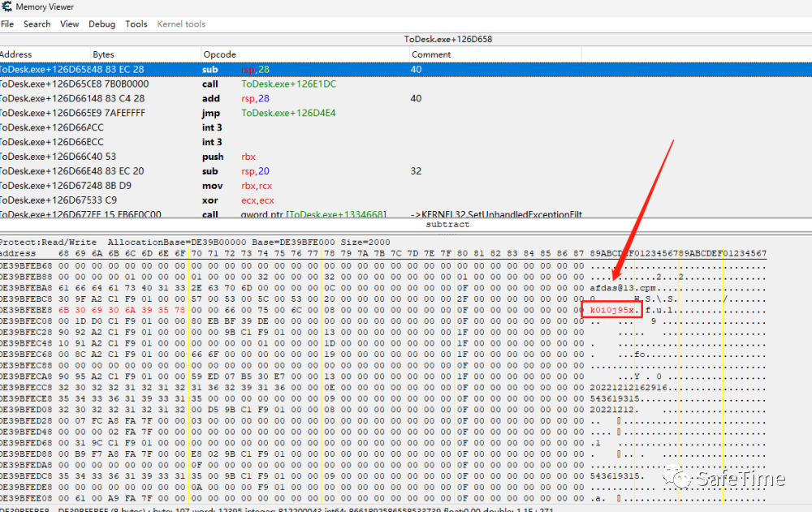This screenshot has width=812, height=512.
Task: Select the sub rsp,20 instruction row
Action: (x=406, y=171)
